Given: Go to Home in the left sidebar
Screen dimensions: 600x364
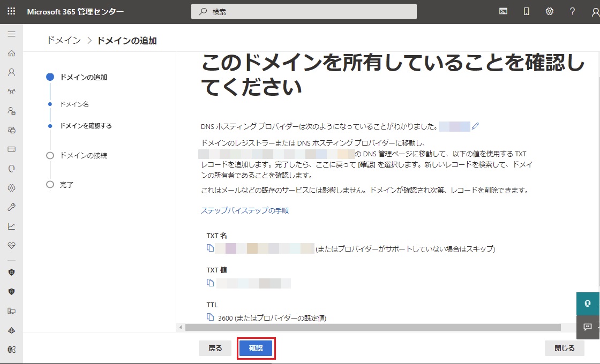Looking at the screenshot, I should tap(11, 54).
